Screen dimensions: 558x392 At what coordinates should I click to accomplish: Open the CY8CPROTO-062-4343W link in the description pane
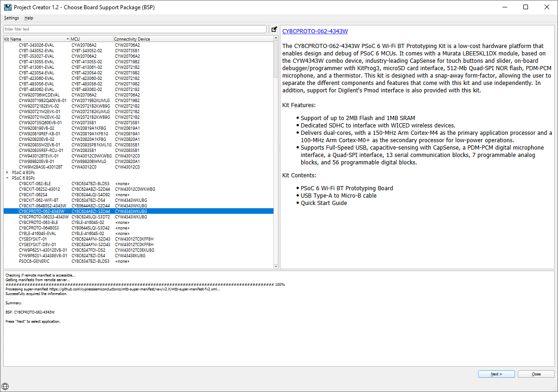[315, 31]
